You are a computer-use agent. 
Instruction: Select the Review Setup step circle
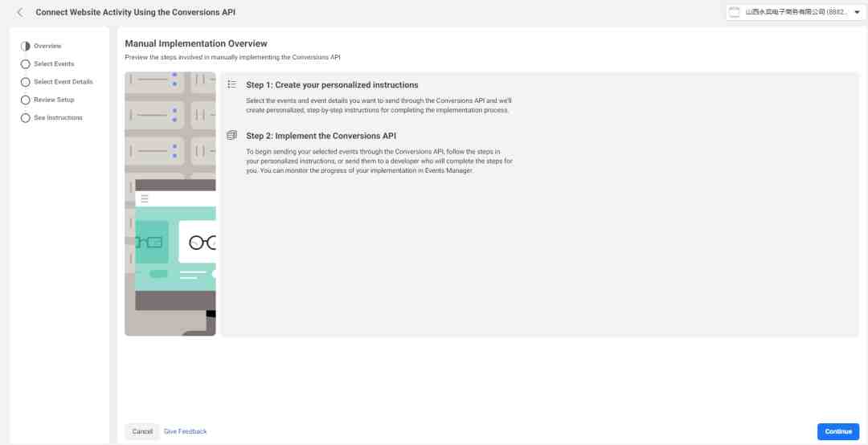(x=26, y=100)
